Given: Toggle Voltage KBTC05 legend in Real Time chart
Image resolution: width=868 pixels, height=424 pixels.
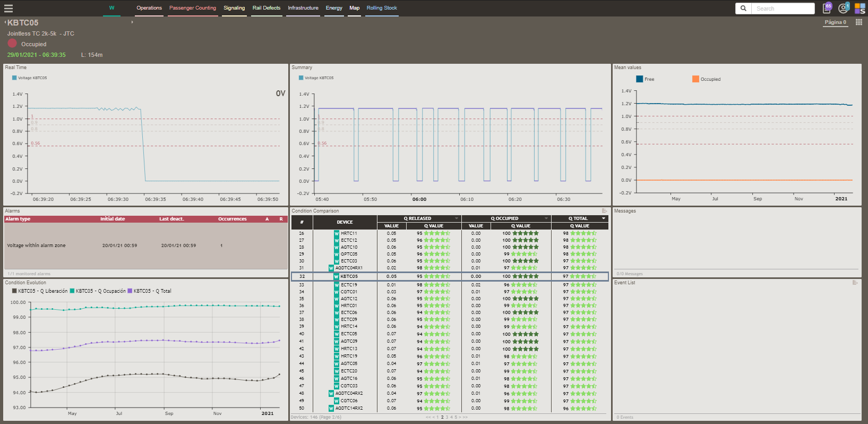Looking at the screenshot, I should pos(29,78).
